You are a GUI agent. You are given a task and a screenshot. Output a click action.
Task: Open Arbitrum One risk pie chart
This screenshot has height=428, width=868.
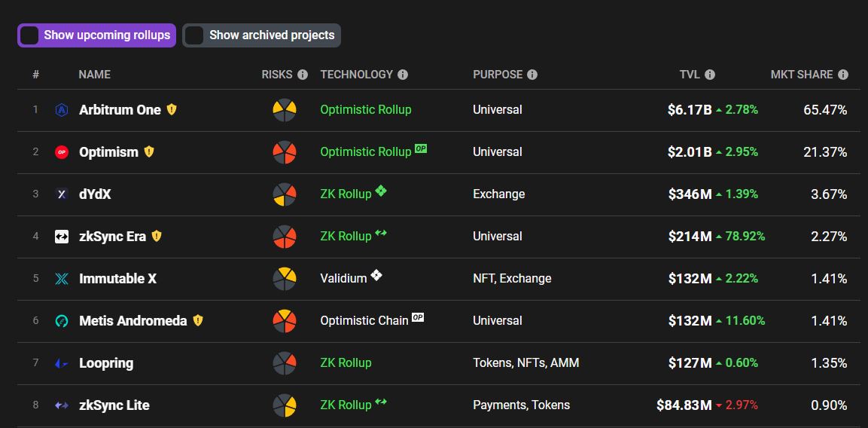(x=285, y=110)
